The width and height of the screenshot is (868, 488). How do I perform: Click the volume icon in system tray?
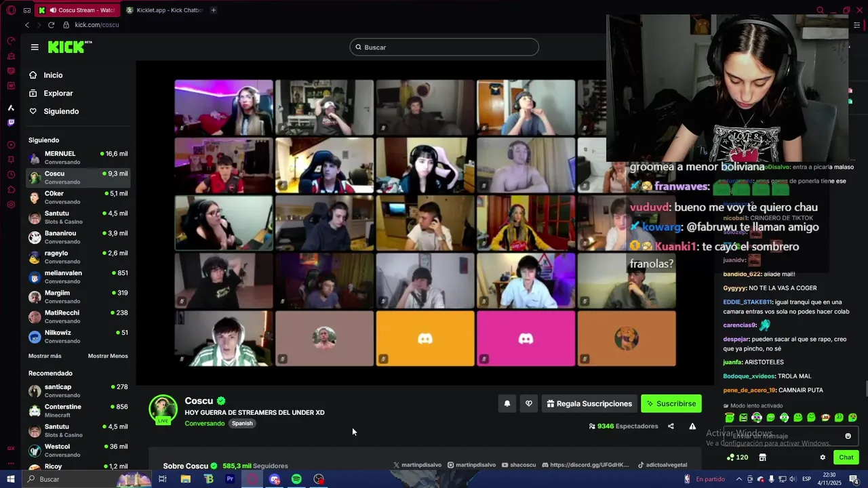click(793, 479)
